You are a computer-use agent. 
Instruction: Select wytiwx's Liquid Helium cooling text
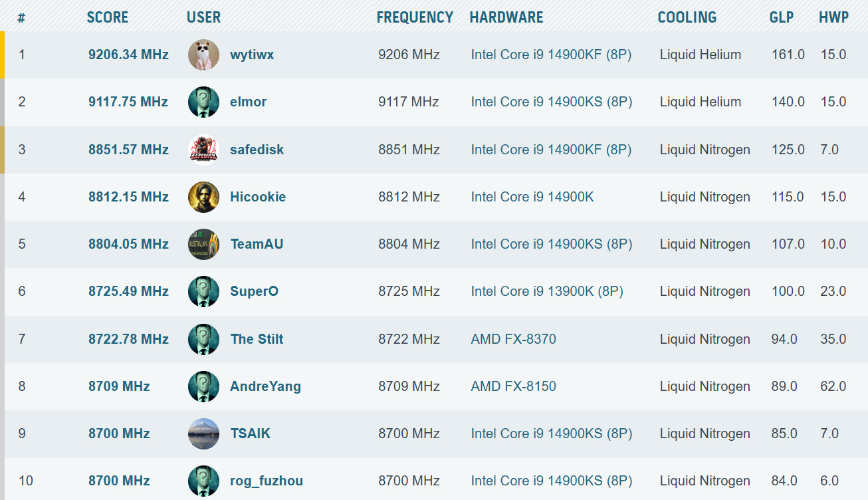(x=701, y=55)
